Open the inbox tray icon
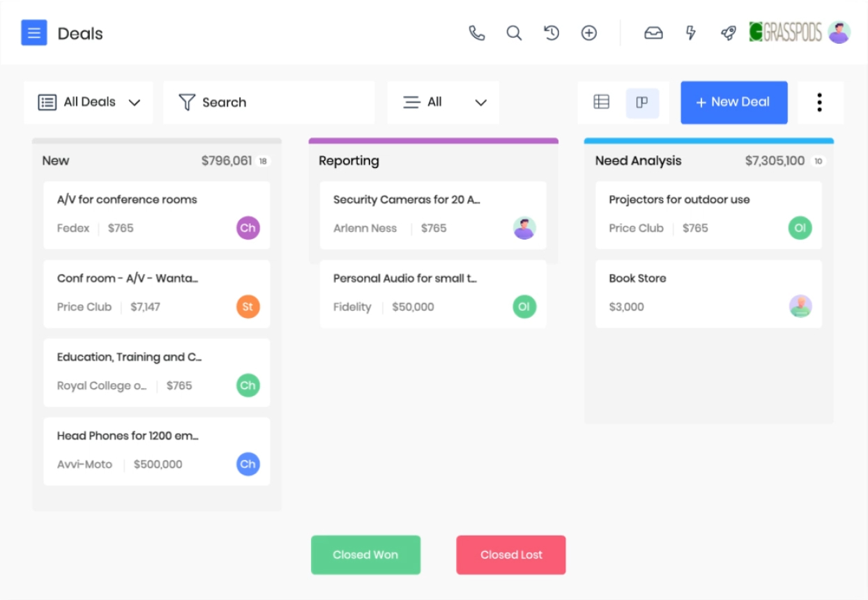The width and height of the screenshot is (868, 600). (x=653, y=33)
